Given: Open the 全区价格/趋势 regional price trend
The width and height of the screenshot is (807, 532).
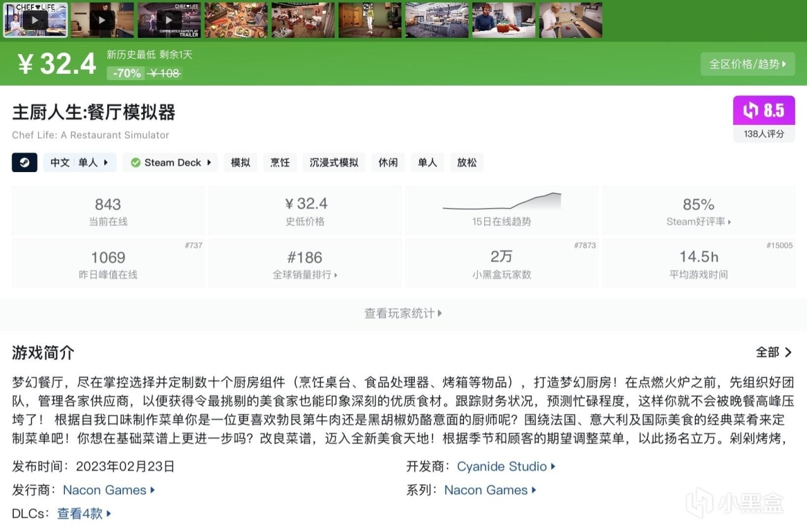Looking at the screenshot, I should 748,64.
